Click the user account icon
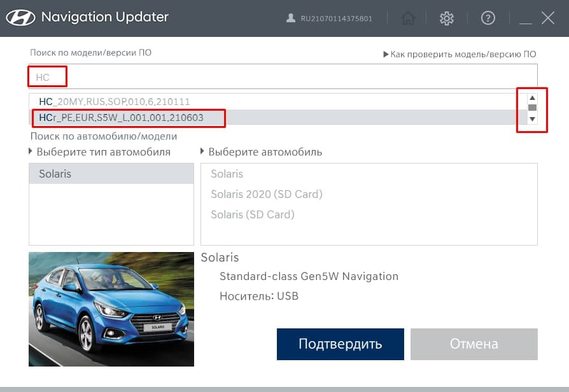Image resolution: width=569 pixels, height=392 pixels. 291,18
